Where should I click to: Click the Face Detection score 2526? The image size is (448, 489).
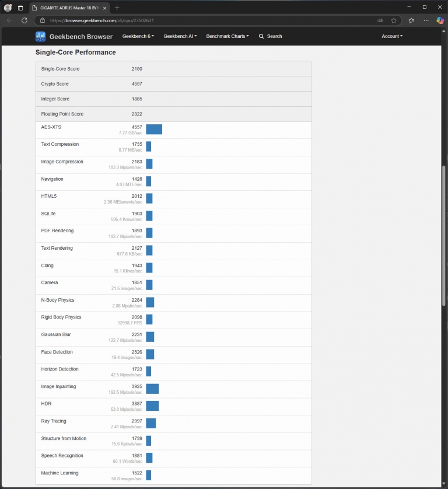137,352
